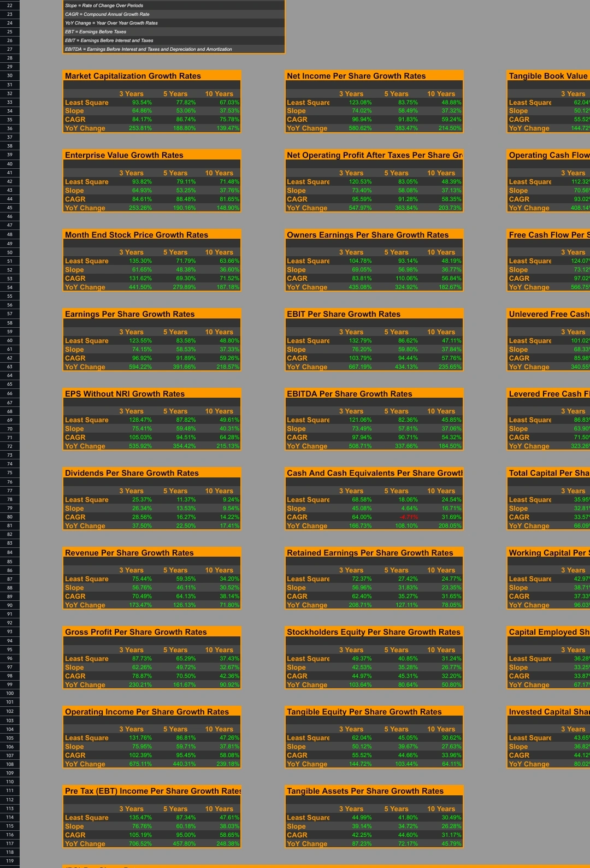The height and width of the screenshot is (868, 590).
Task: Select the red -4.71% CAGR cell
Action: pyautogui.click(x=408, y=517)
